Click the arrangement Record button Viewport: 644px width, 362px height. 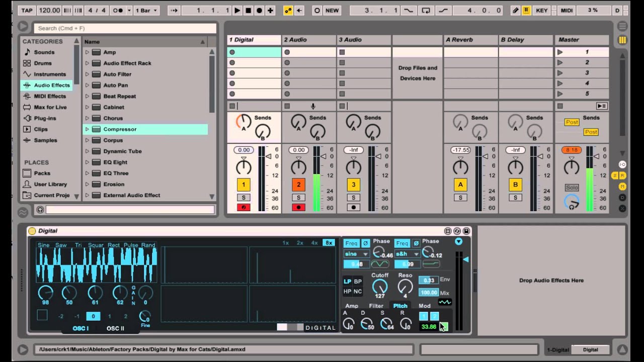(259, 10)
